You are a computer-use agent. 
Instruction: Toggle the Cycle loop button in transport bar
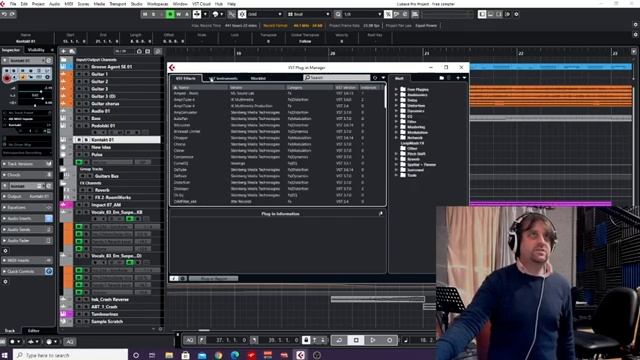click(x=339, y=340)
